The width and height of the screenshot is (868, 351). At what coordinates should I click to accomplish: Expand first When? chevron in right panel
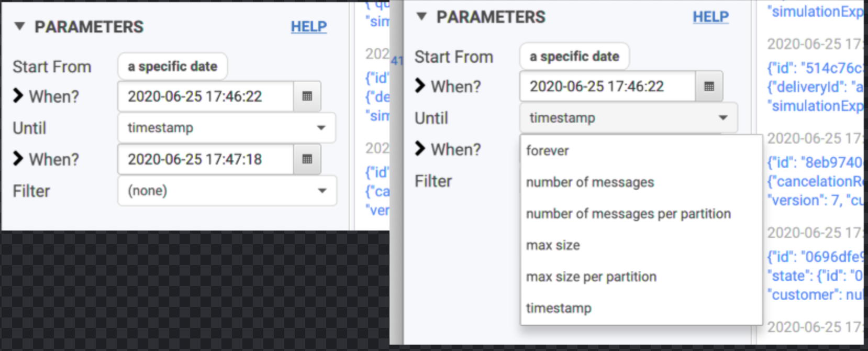pyautogui.click(x=420, y=85)
